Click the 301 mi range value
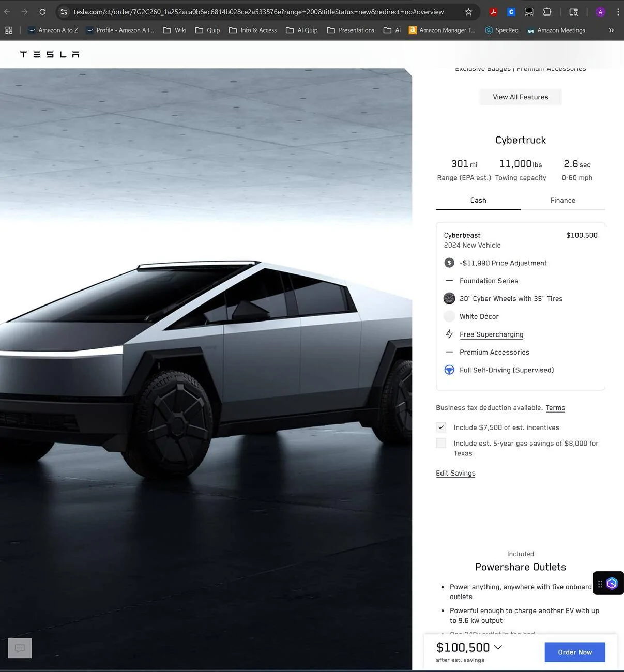The image size is (624, 672). 464,164
